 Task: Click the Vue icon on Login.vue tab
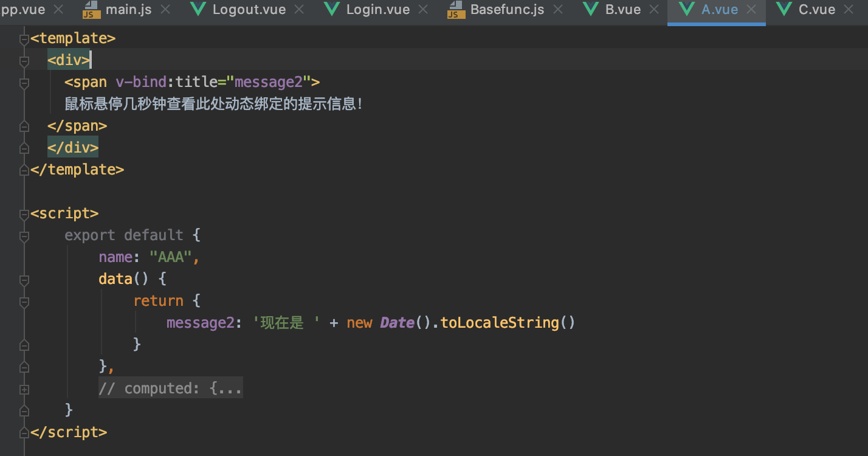coord(331,10)
